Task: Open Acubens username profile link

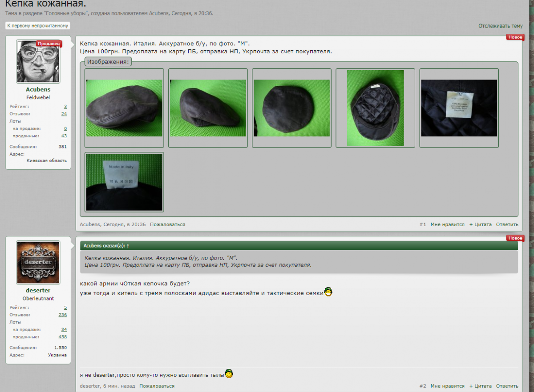Action: (38, 90)
